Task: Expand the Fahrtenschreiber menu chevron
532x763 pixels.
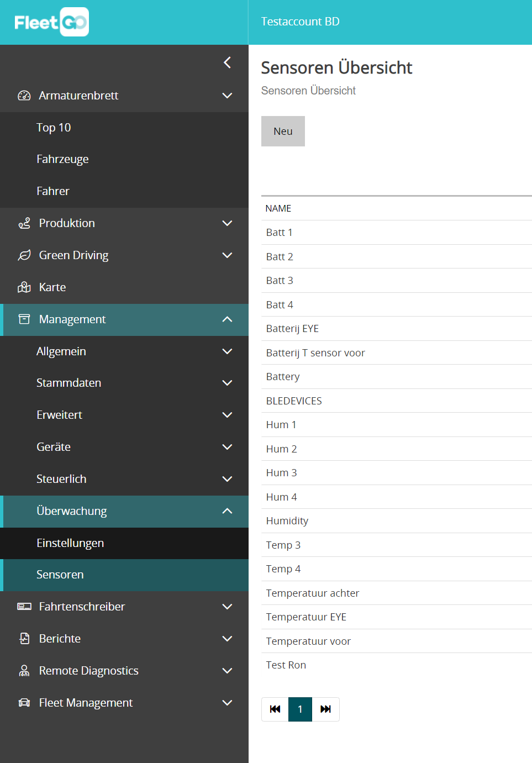Action: coord(227,607)
